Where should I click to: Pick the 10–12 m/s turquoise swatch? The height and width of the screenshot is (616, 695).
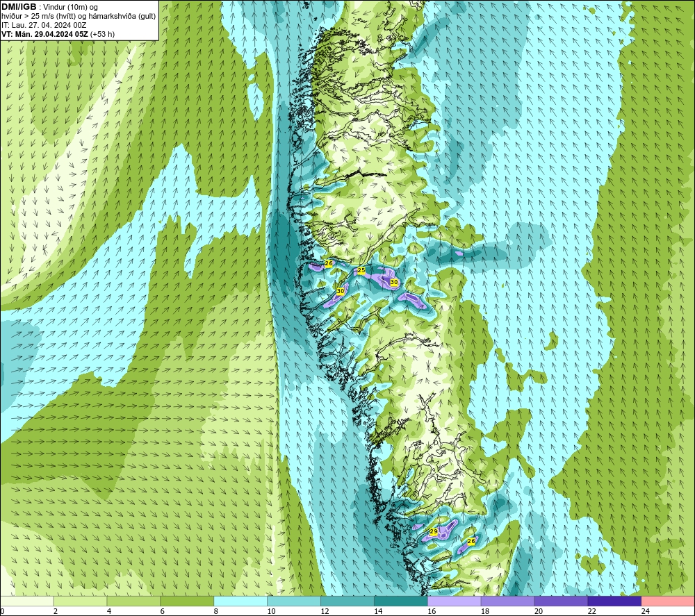[x=294, y=601]
